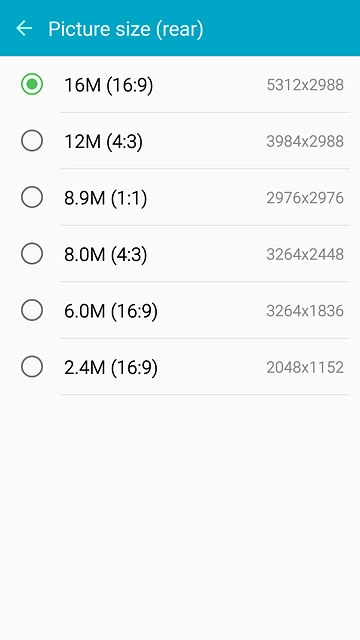
Task: Select the 16M (16:9) radio button
Action: click(32, 84)
